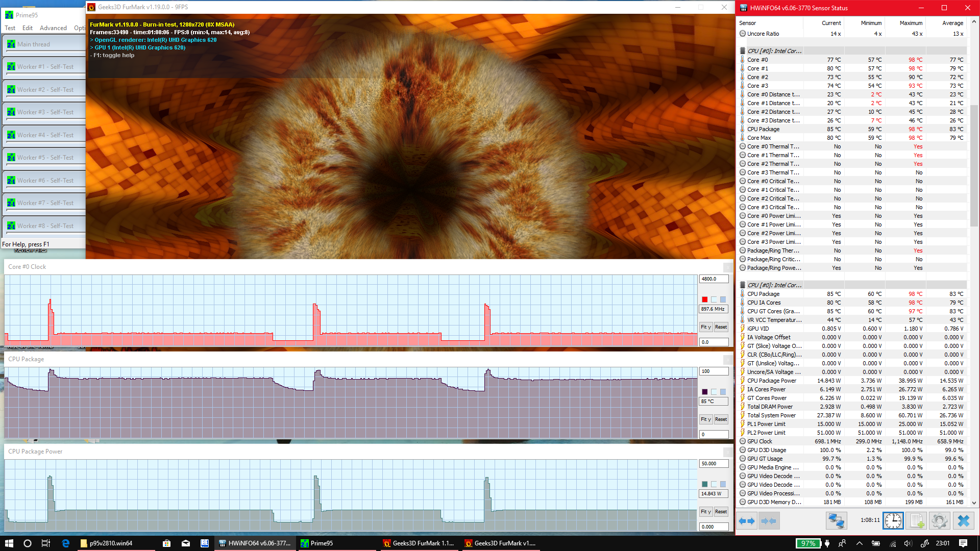The height and width of the screenshot is (551, 980).
Task: Reset min/max values with clock icon
Action: [893, 521]
